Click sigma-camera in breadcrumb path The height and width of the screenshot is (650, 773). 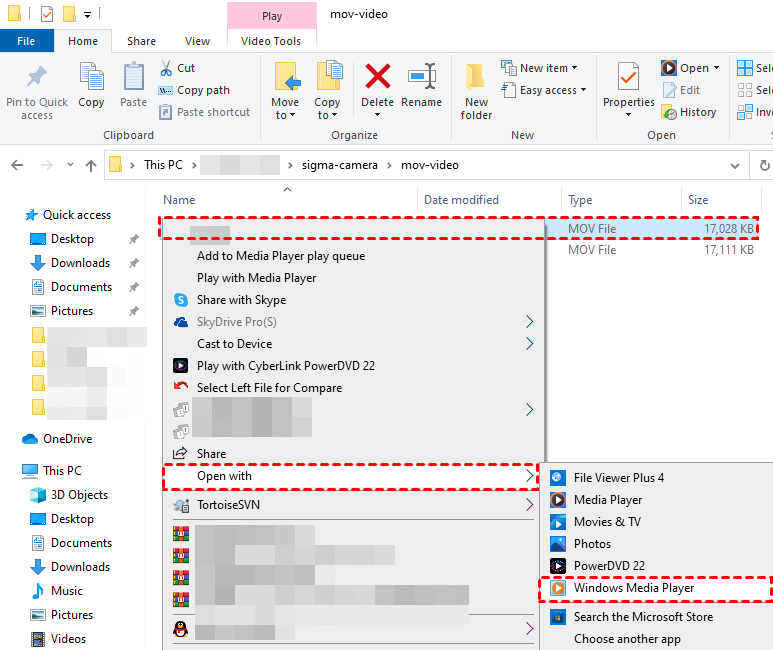(x=340, y=165)
